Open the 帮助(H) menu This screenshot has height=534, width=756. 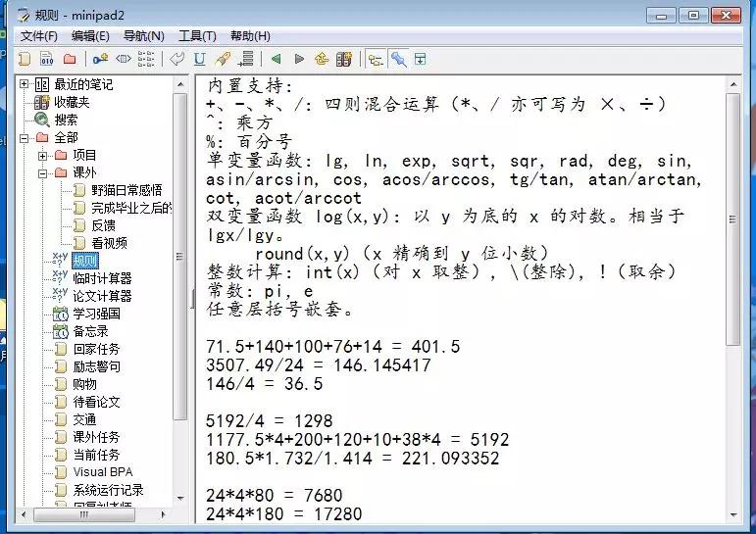(x=250, y=36)
